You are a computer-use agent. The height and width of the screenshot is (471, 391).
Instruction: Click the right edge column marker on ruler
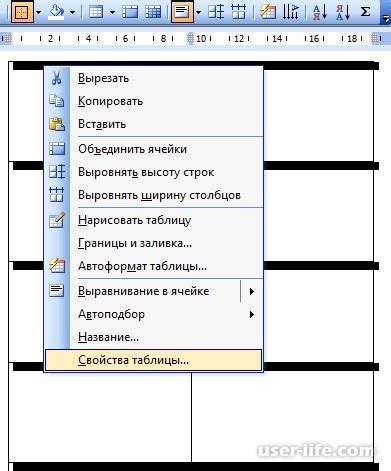376,39
